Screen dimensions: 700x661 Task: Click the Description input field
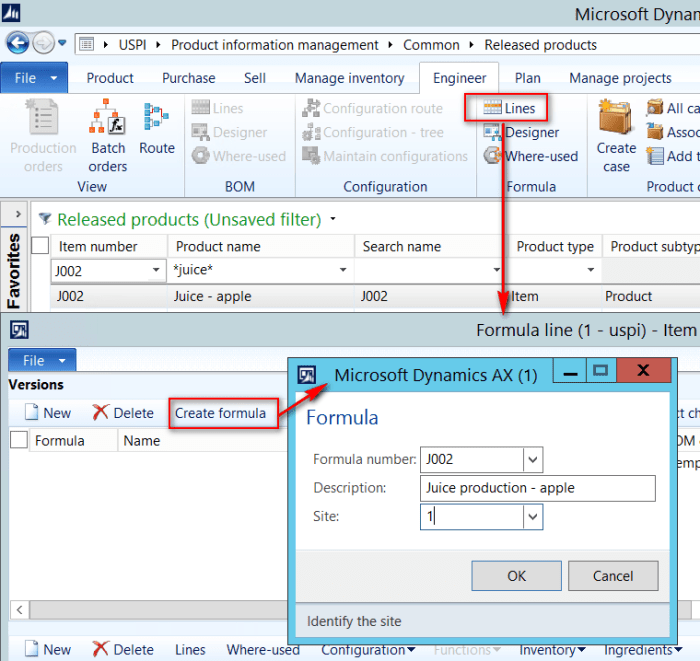click(538, 488)
